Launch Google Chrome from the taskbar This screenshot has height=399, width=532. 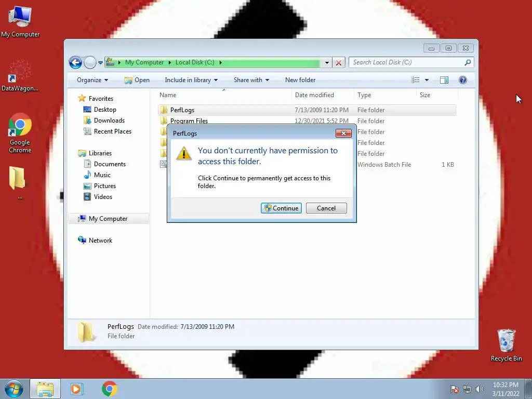109,389
